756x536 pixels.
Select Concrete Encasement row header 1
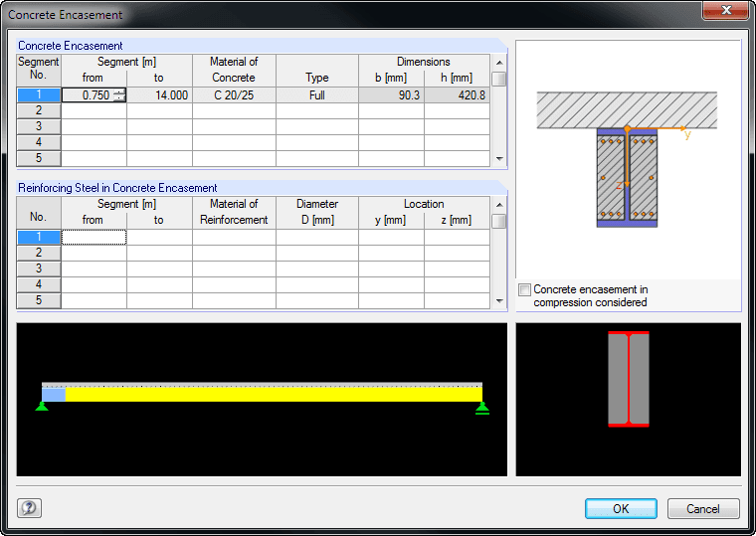(x=39, y=94)
